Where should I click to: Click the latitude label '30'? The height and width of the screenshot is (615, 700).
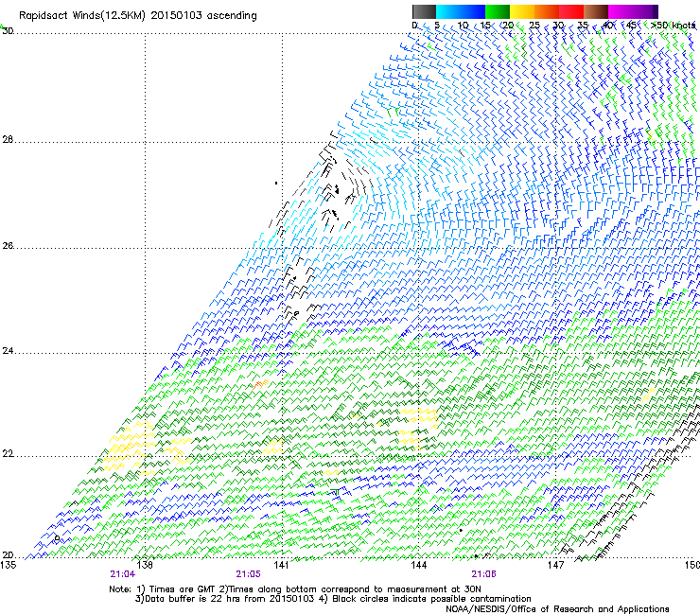coord(8,31)
